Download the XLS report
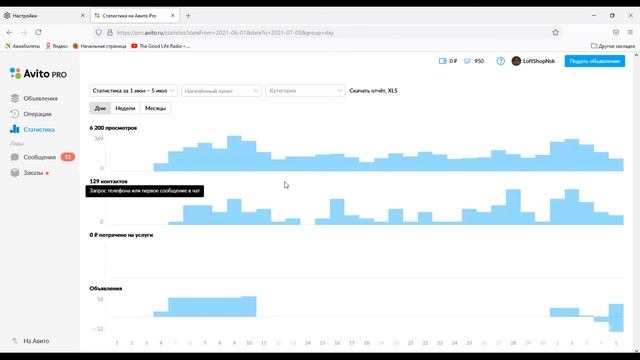The width and height of the screenshot is (640, 360). [373, 91]
